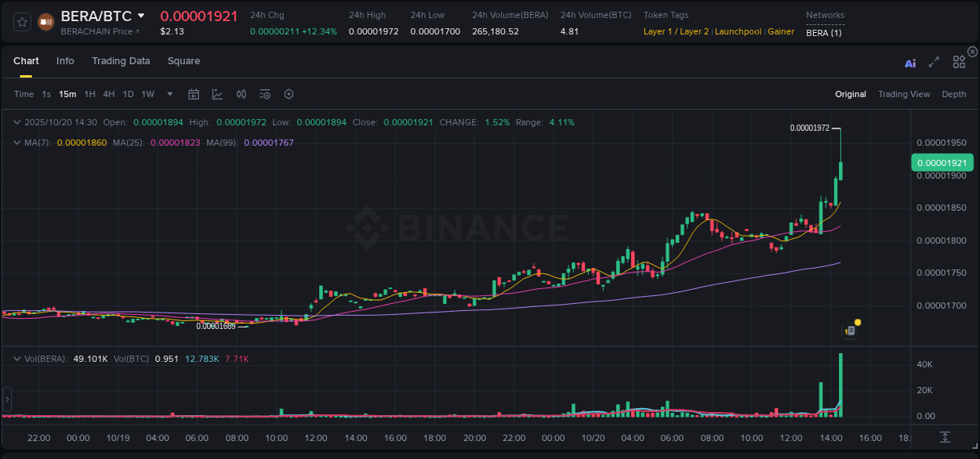Image resolution: width=980 pixels, height=459 pixels.
Task: Open chart settings via the hexagon icon
Action: pyautogui.click(x=289, y=94)
